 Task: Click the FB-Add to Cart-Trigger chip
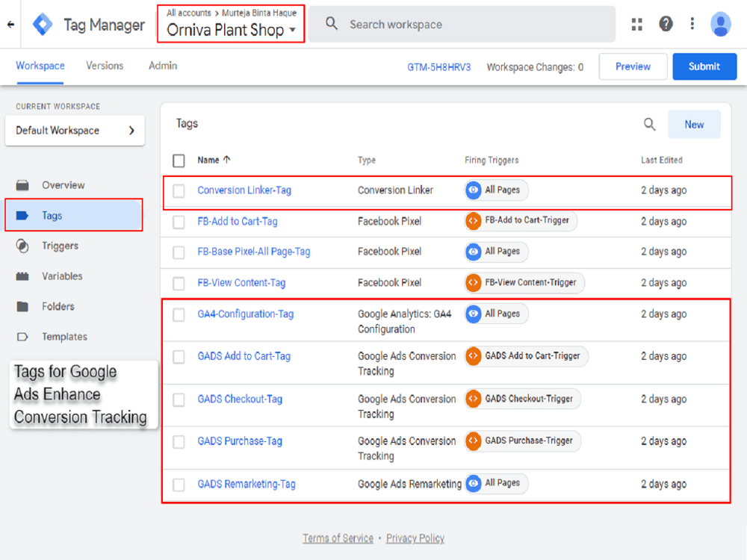coord(521,220)
